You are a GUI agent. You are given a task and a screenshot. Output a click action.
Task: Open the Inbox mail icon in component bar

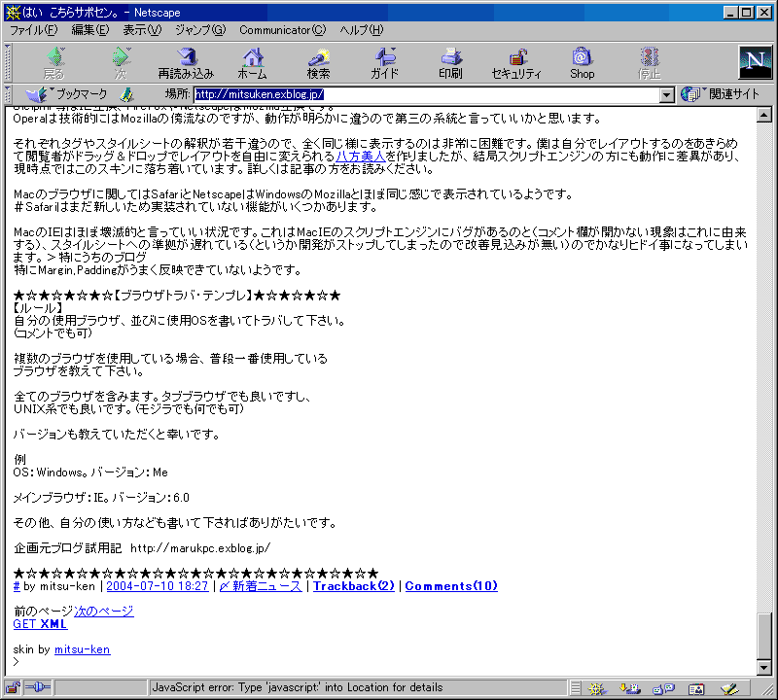[x=630, y=688]
